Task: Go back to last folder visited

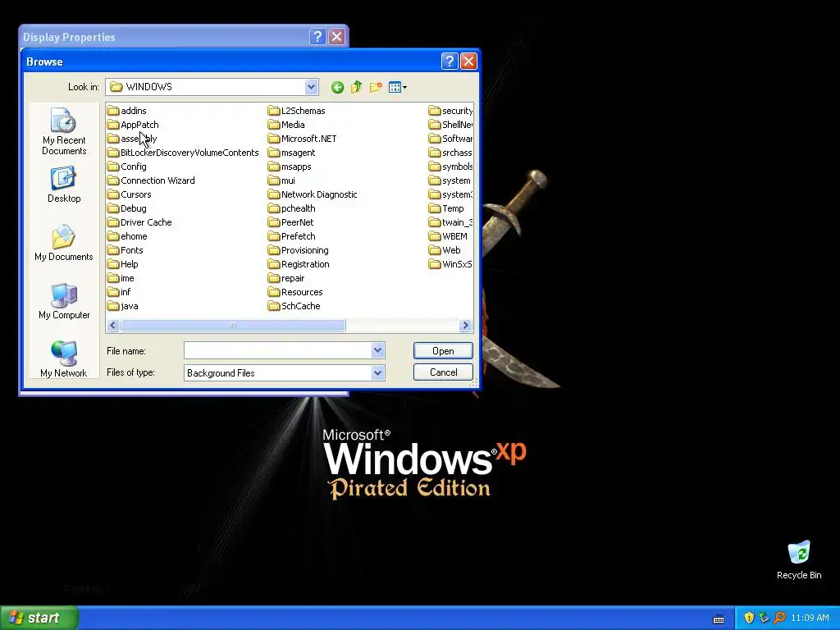Action: pyautogui.click(x=337, y=87)
